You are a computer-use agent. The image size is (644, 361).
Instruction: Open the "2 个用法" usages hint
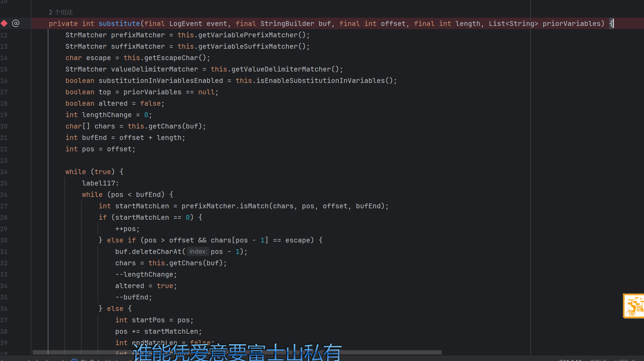[61, 12]
